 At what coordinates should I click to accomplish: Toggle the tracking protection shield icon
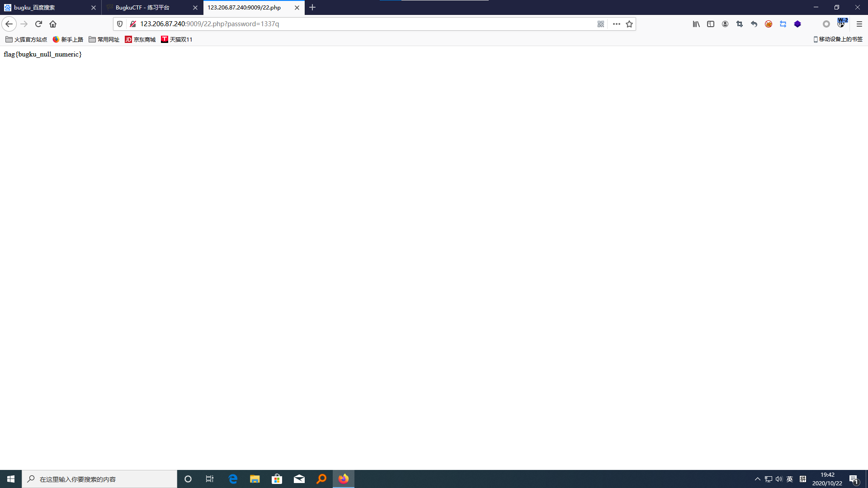pos(120,24)
